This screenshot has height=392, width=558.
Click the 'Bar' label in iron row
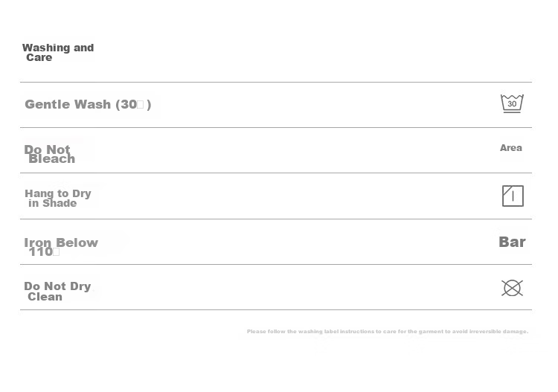(x=512, y=242)
